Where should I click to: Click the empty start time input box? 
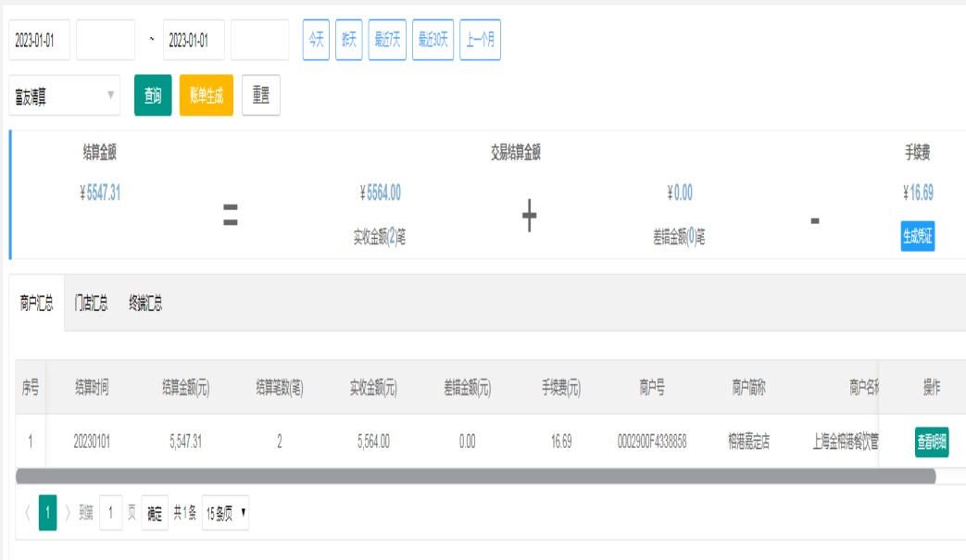click(x=105, y=41)
